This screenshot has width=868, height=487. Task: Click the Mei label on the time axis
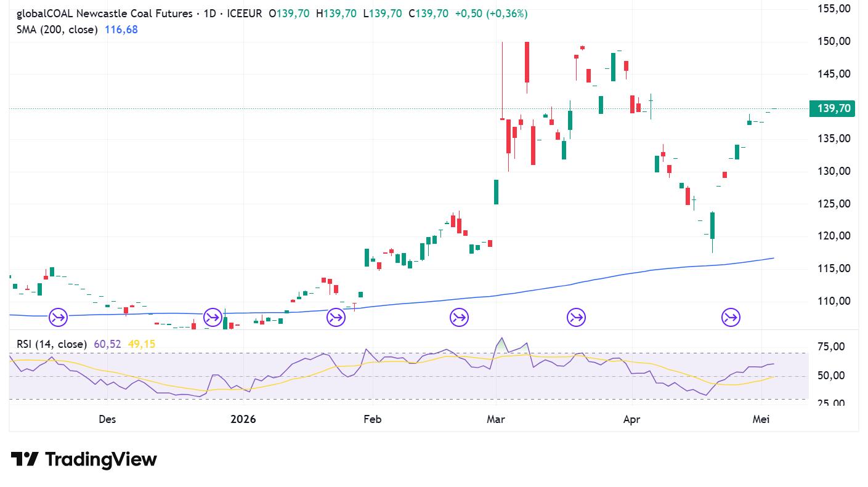[x=761, y=419]
